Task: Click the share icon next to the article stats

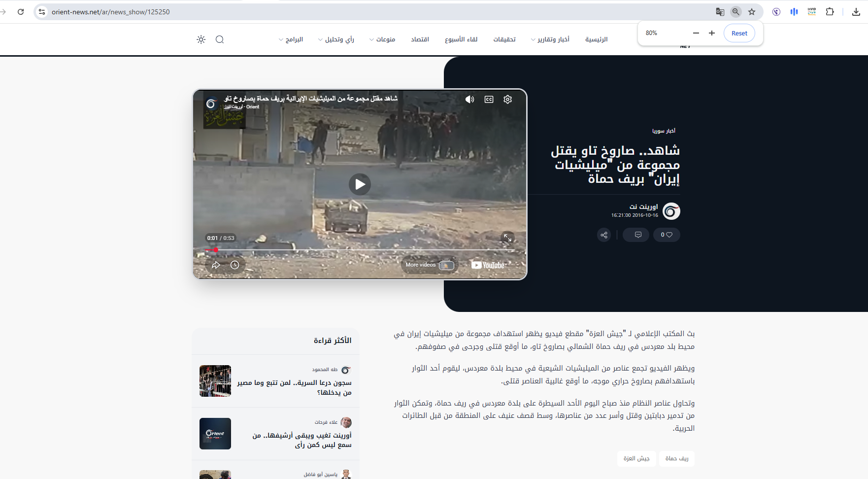Action: click(603, 235)
